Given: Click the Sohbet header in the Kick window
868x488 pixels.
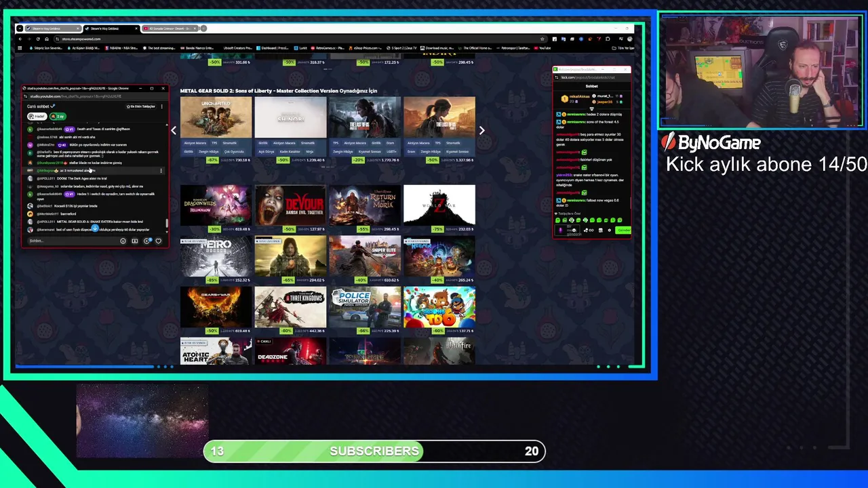Looking at the screenshot, I should (x=591, y=86).
